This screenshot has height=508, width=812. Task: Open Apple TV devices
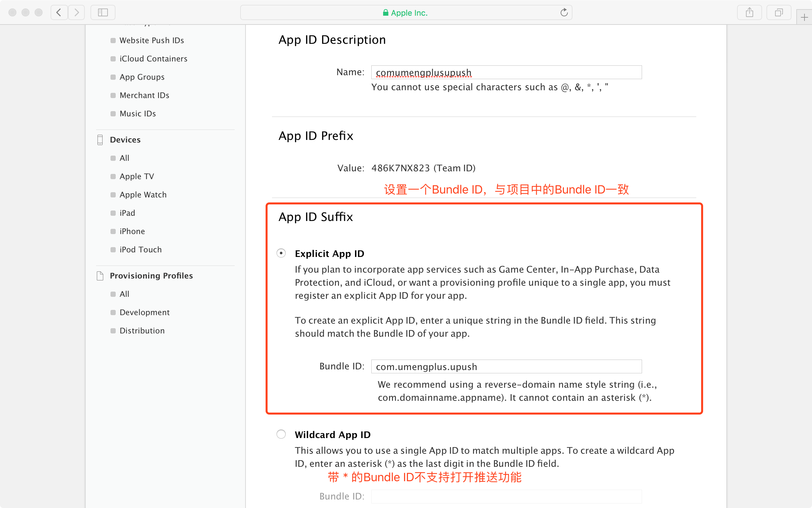pyautogui.click(x=137, y=177)
